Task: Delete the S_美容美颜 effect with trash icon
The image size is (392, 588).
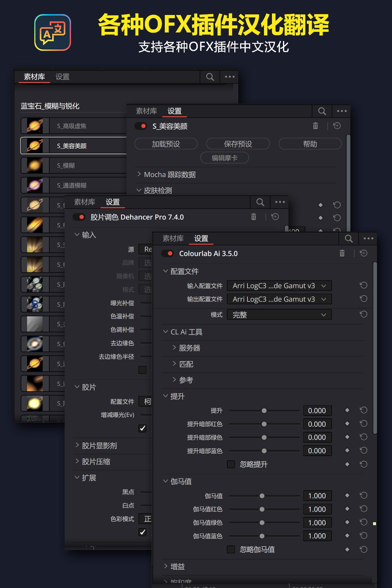Action: click(x=315, y=126)
